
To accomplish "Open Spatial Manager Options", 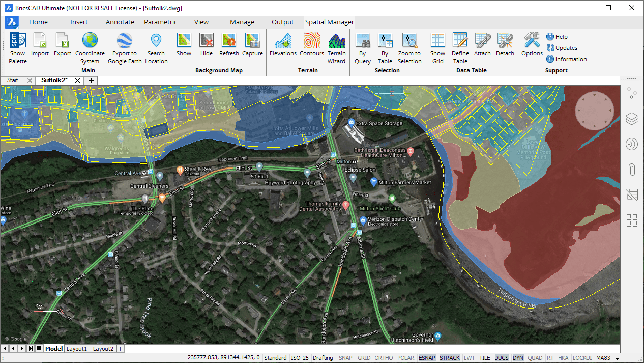I will point(532,45).
